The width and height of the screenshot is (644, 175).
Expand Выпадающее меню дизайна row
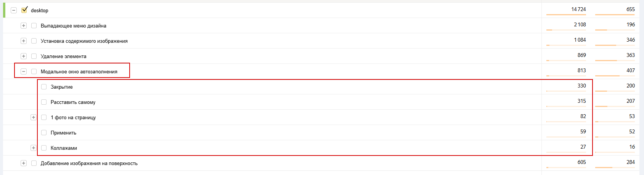(24, 26)
